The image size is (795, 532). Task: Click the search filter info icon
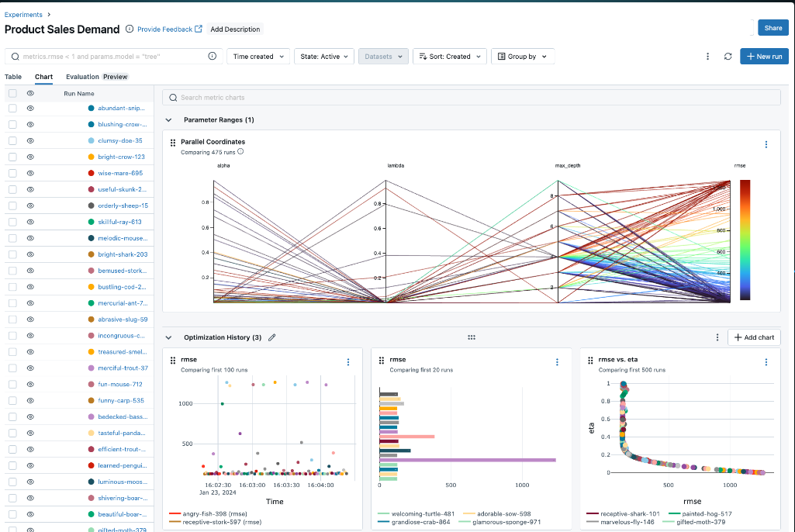[213, 57]
